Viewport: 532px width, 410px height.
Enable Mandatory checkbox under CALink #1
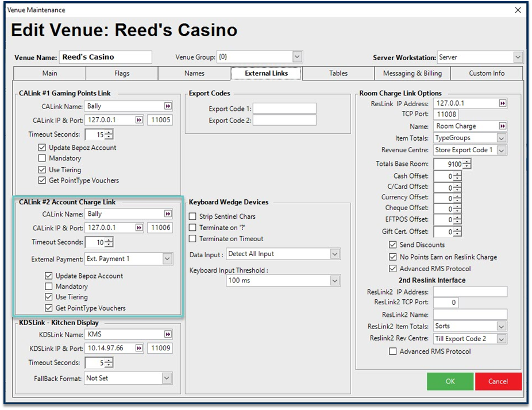42,158
